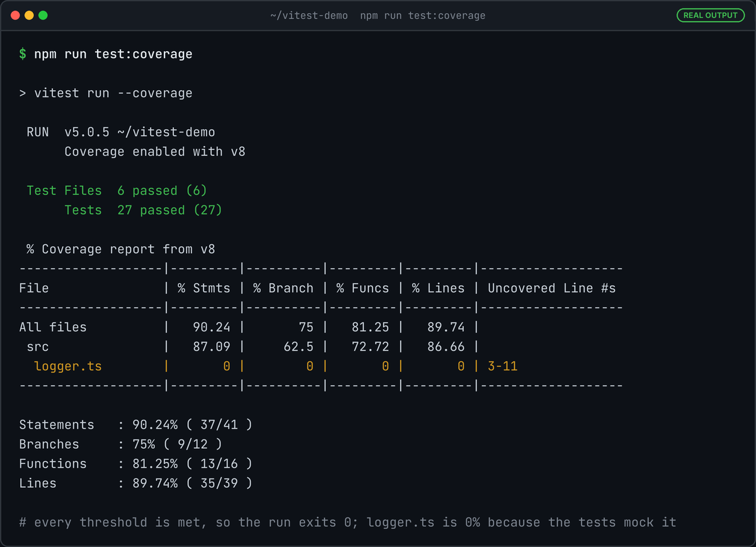The width and height of the screenshot is (756, 547).
Task: Click logger.ts % Lines value 0
Action: pyautogui.click(x=461, y=366)
